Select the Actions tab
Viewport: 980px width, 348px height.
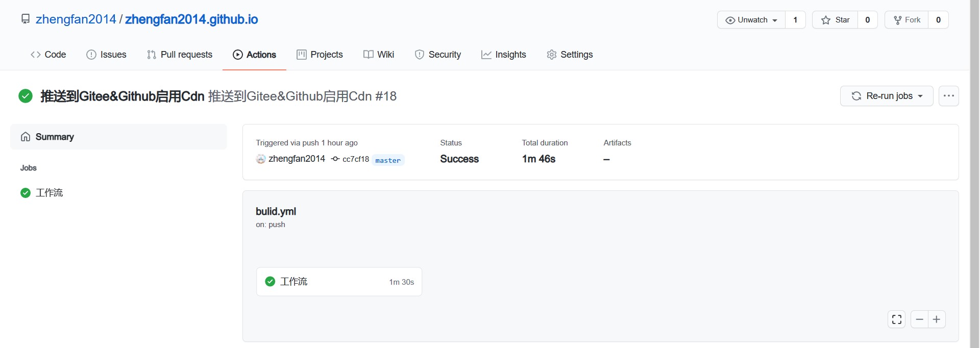point(254,55)
